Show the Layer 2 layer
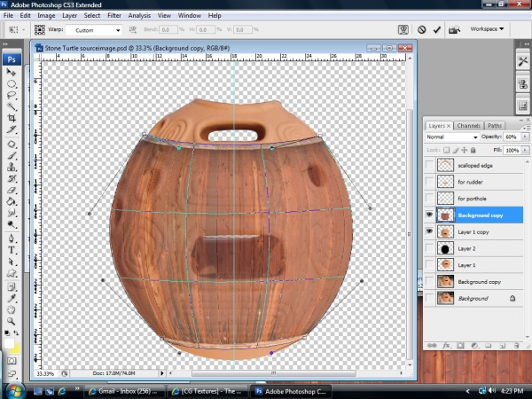Viewport: 532px width, 399px height. pos(429,248)
